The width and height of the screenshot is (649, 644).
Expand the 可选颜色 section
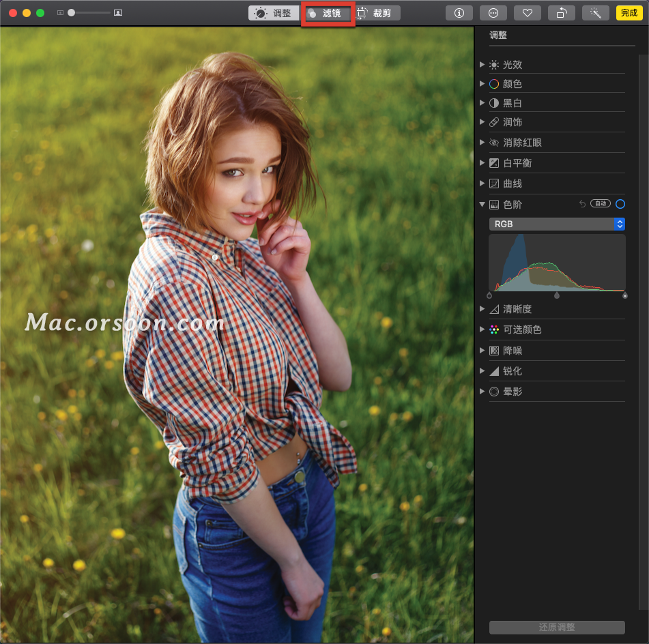[482, 330]
